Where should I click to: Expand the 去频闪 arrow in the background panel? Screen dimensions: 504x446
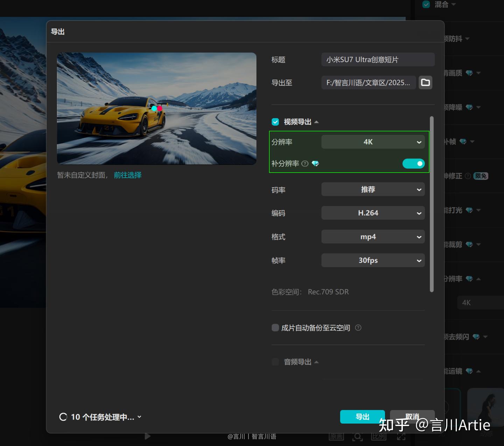(x=485, y=337)
